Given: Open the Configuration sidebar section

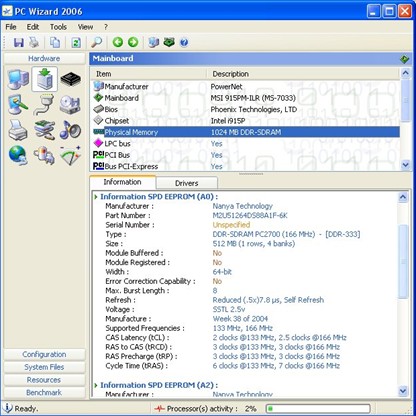Looking at the screenshot, I should pos(44,354).
